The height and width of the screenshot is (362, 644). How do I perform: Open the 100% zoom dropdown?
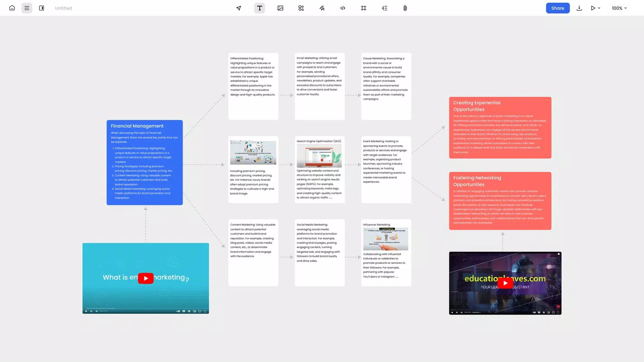tap(620, 8)
